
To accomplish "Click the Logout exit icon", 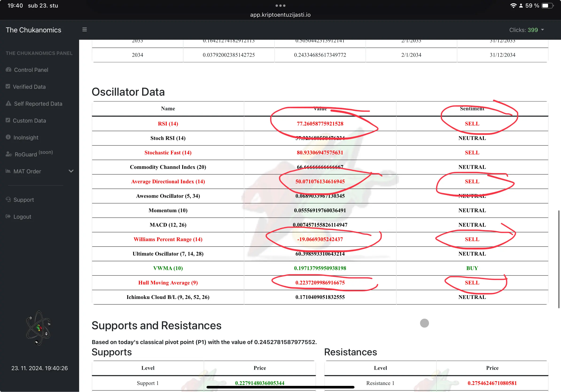I will pos(8,216).
